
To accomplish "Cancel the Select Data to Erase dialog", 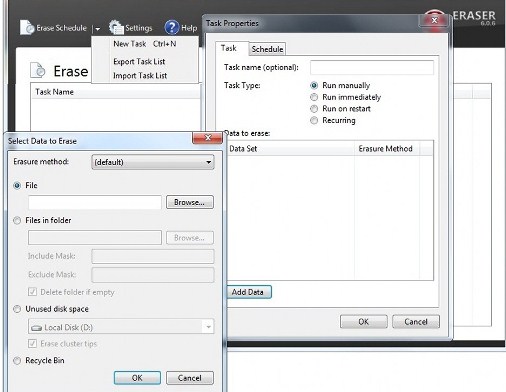I will point(190,378).
